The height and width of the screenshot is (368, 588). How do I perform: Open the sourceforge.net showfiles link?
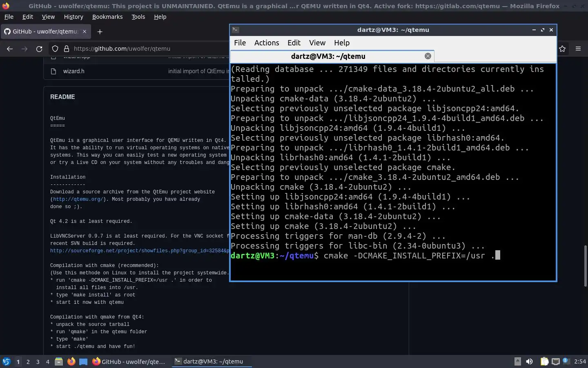pos(140,251)
